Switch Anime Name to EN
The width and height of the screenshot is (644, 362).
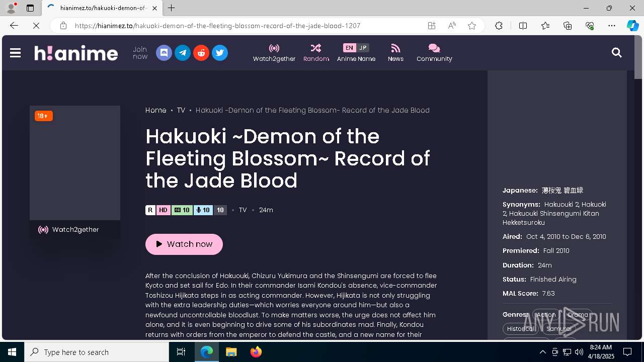[x=350, y=48]
